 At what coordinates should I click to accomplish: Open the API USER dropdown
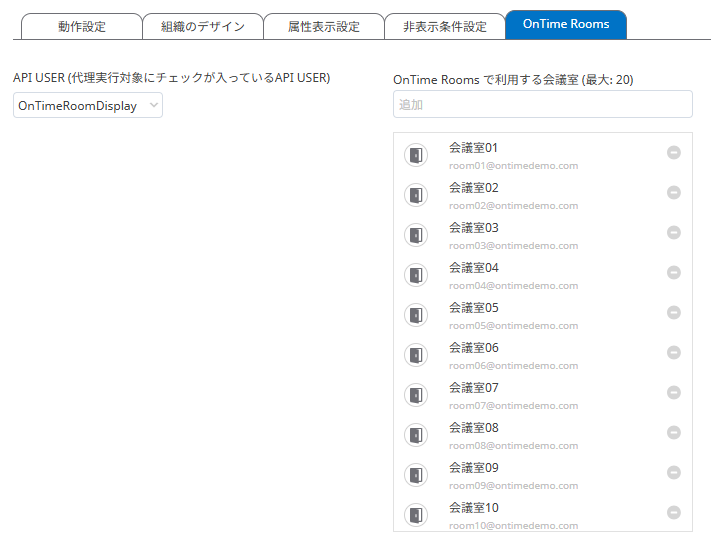pos(88,106)
